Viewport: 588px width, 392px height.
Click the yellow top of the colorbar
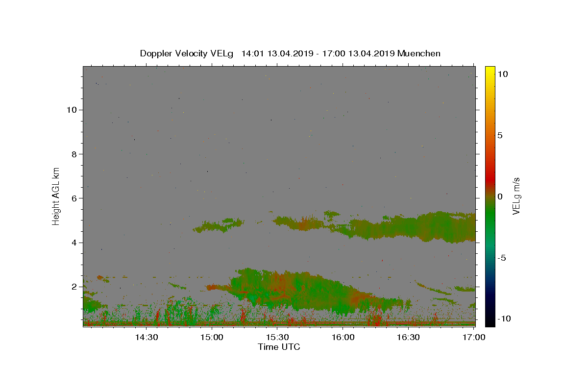coord(490,71)
